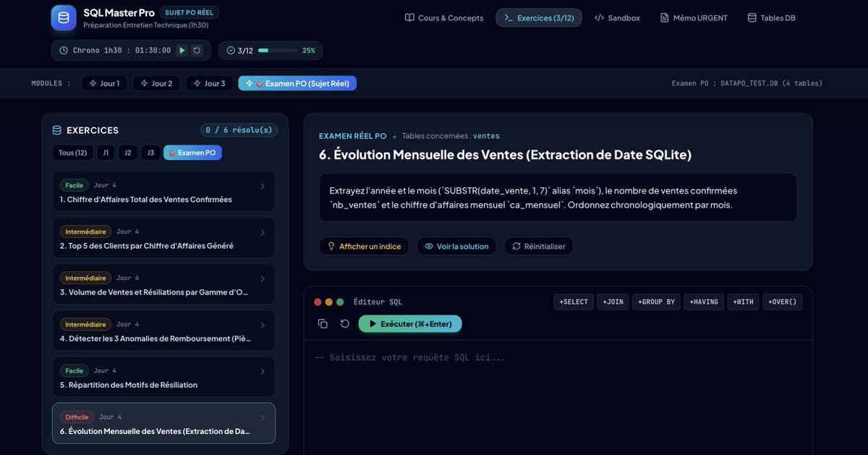The image size is (868, 455).
Task: Click the database icon beside EXERCICES heading
Action: 57,130
